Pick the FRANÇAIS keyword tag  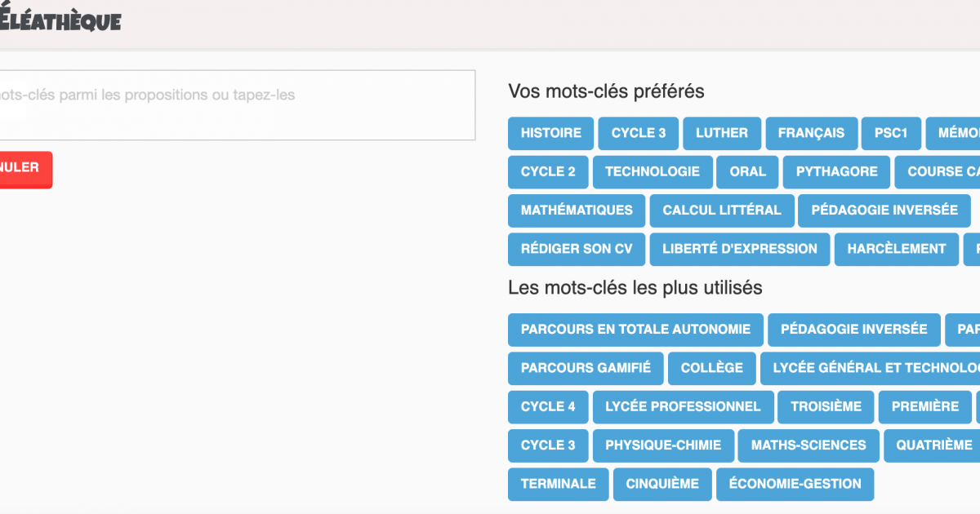point(811,133)
